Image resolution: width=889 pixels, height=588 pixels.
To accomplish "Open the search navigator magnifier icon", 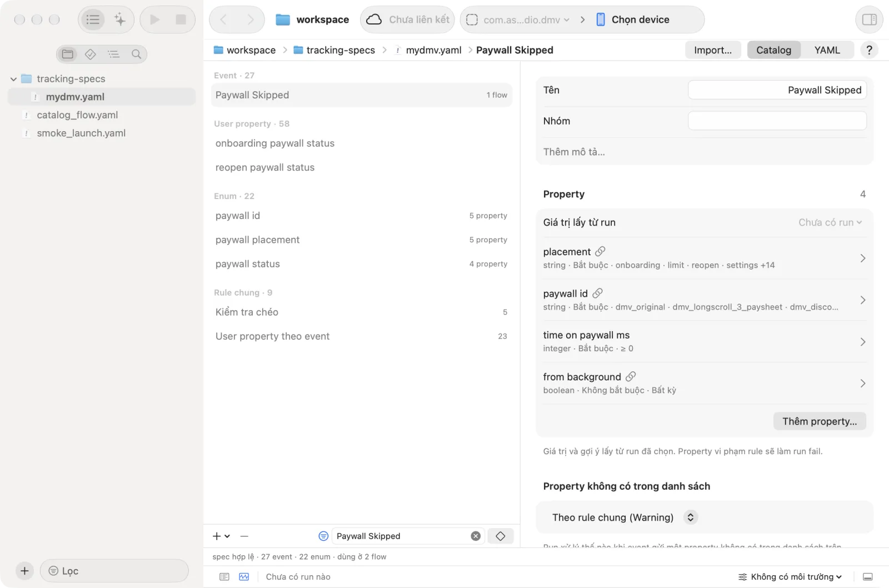I will 136,54.
